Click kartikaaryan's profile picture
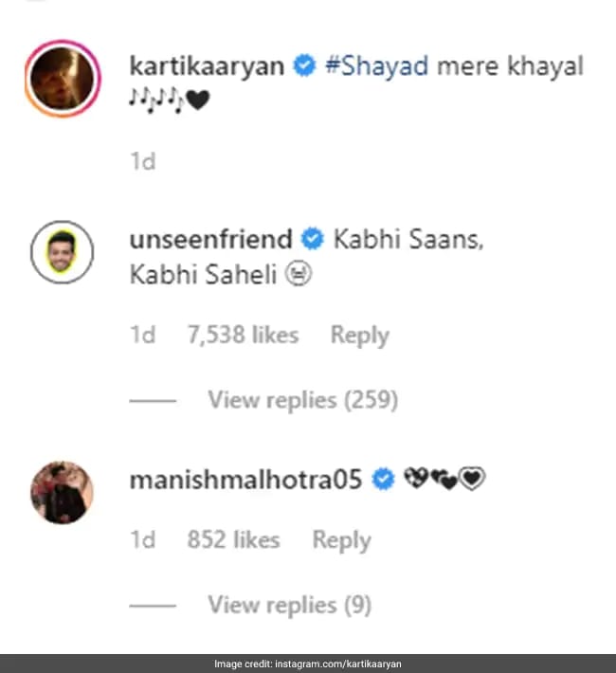The width and height of the screenshot is (616, 673). (62, 78)
